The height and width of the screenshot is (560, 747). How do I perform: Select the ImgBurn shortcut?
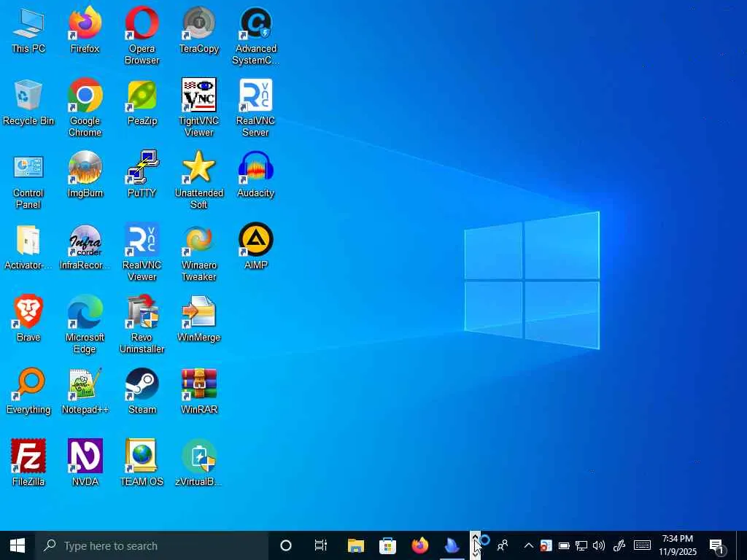click(x=85, y=175)
